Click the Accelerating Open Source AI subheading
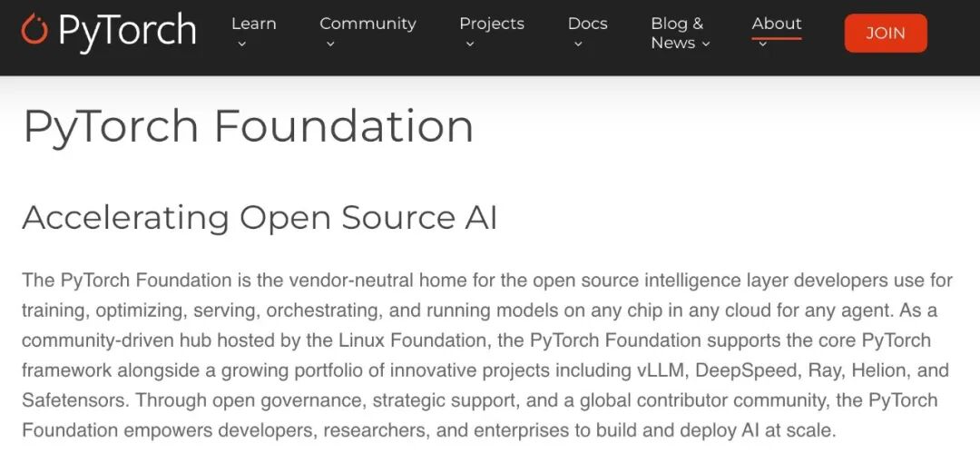 (x=260, y=218)
